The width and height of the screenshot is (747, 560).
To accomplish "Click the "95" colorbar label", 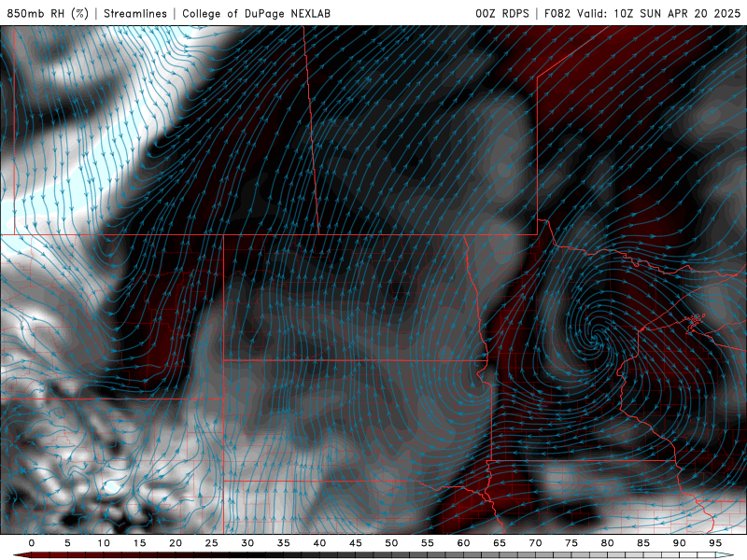I will point(715,543).
